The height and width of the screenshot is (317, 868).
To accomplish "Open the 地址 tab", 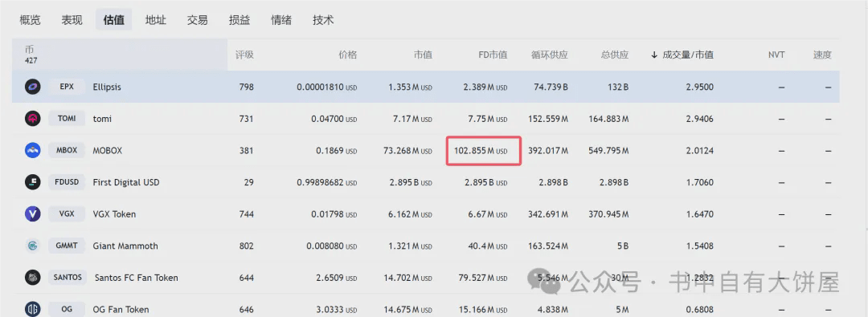I will [x=156, y=21].
